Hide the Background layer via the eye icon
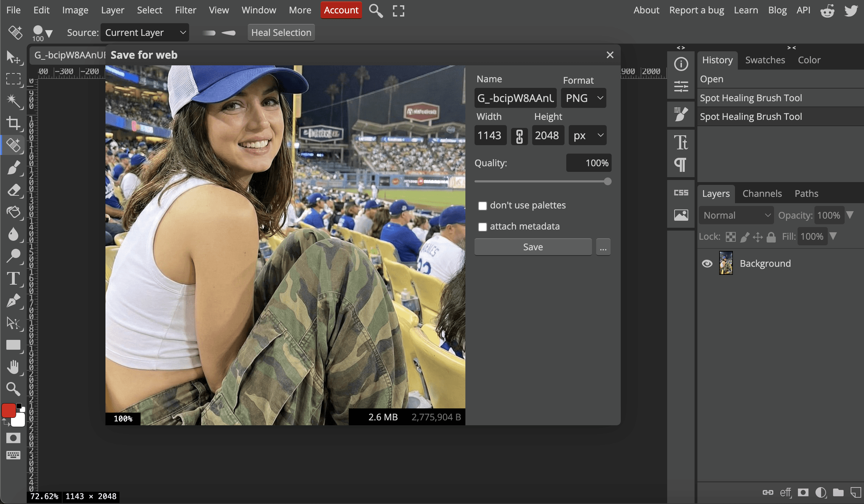Image resolution: width=864 pixels, height=504 pixels. [x=707, y=264]
